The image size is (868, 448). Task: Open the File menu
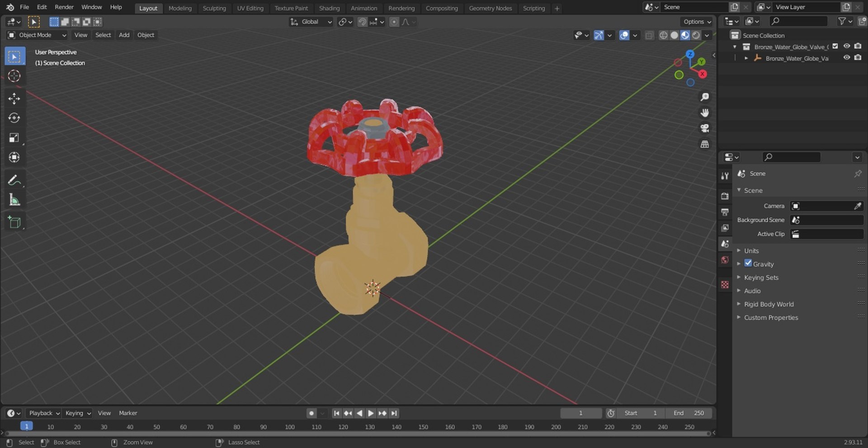tap(24, 7)
